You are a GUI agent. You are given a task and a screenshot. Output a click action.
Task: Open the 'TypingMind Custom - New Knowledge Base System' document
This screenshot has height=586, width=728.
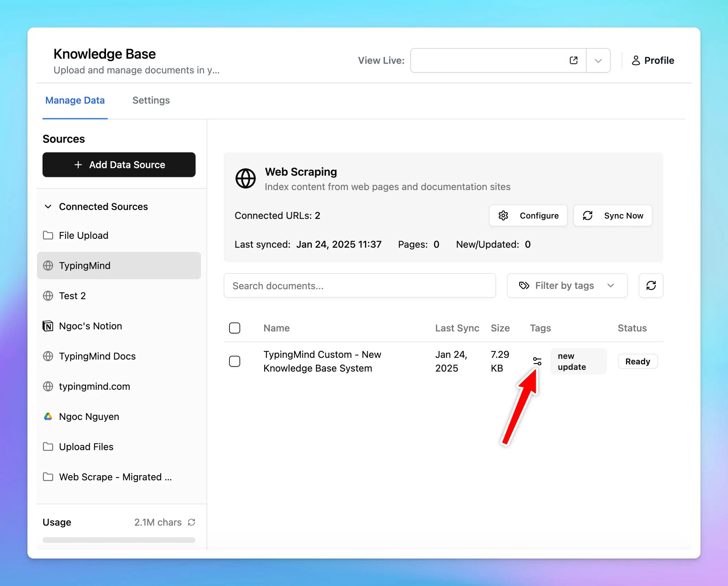pos(322,361)
